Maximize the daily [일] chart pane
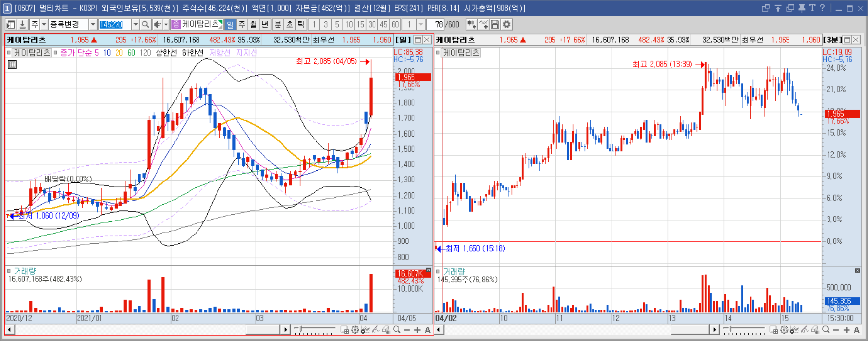The width and height of the screenshot is (868, 341). pyautogui.click(x=418, y=40)
